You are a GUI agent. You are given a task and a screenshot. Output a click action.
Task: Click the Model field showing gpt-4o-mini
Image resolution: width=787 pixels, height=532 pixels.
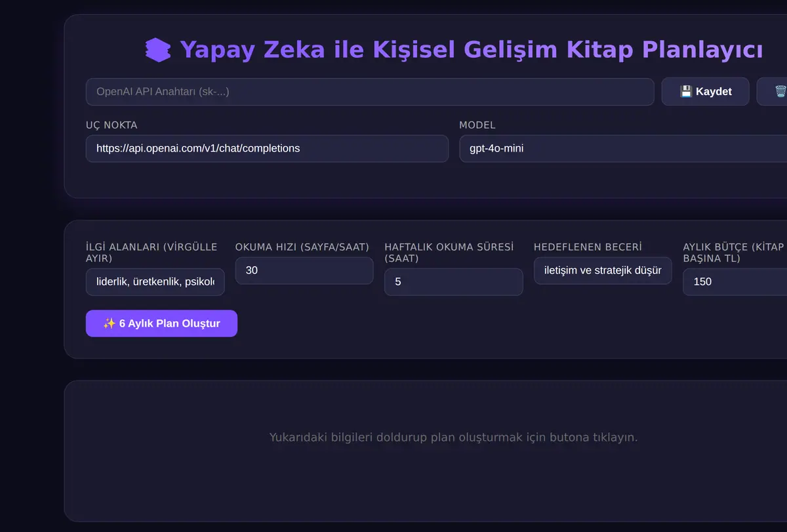(x=623, y=148)
